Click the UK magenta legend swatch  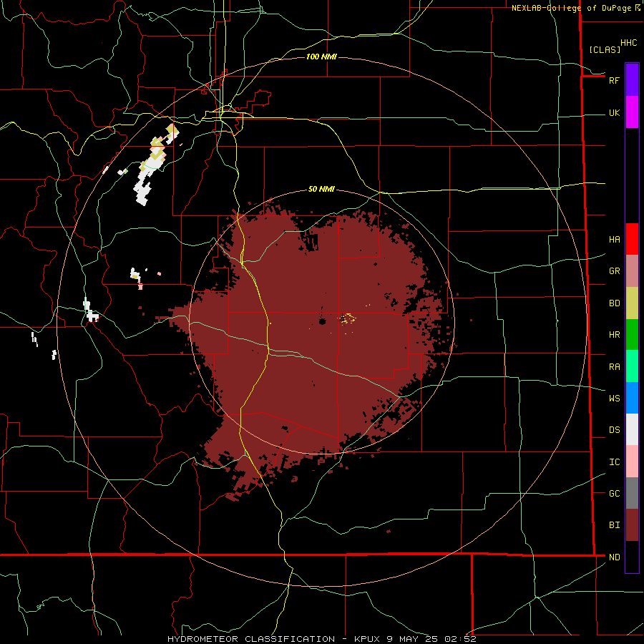point(632,112)
